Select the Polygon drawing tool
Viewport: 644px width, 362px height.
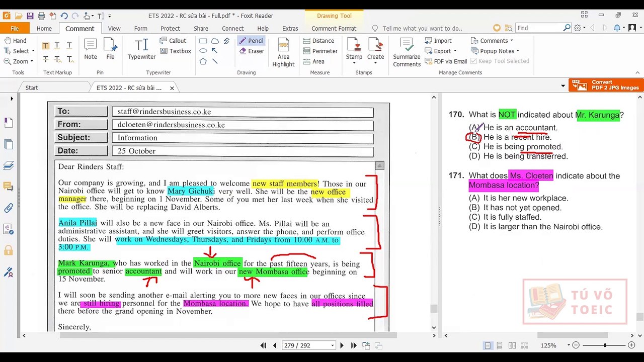203,61
